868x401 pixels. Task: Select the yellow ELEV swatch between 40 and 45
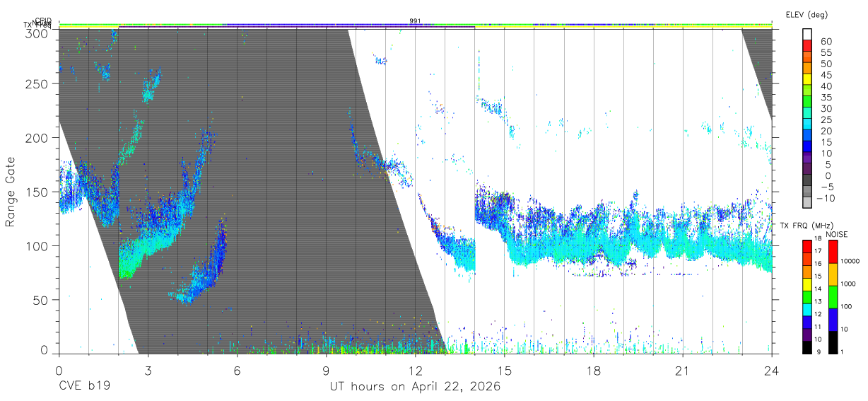coord(808,80)
